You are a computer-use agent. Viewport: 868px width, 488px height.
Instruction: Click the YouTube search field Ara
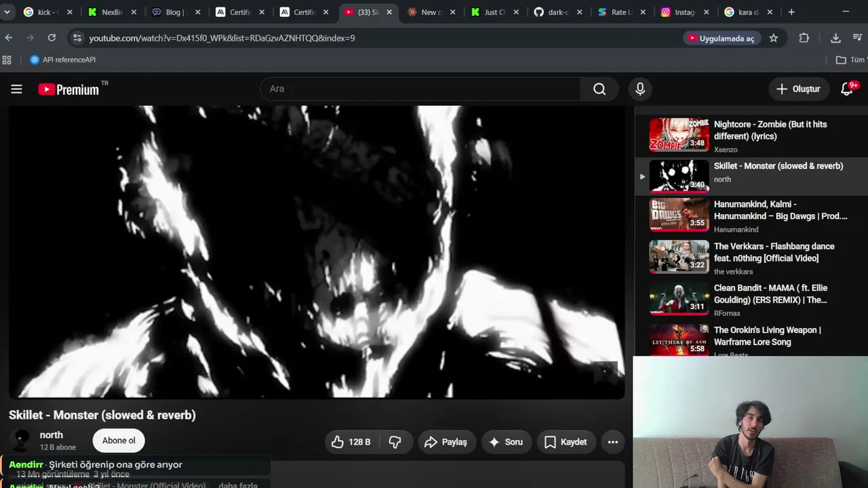pyautogui.click(x=420, y=89)
